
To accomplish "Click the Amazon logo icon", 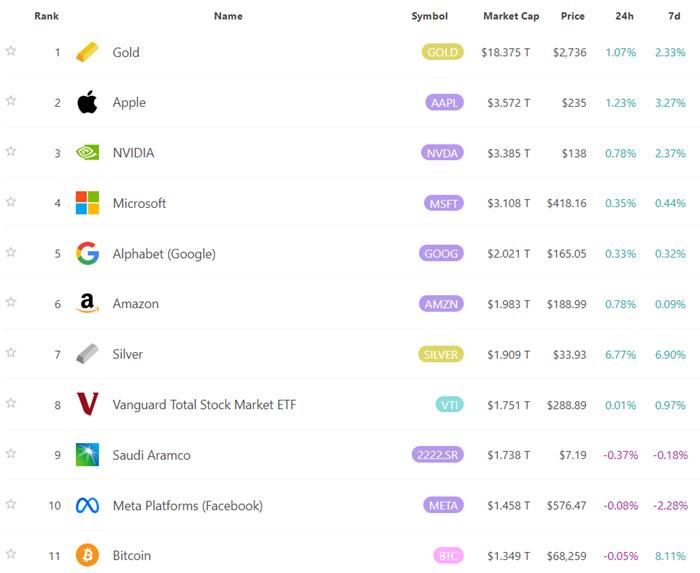I will (x=88, y=304).
